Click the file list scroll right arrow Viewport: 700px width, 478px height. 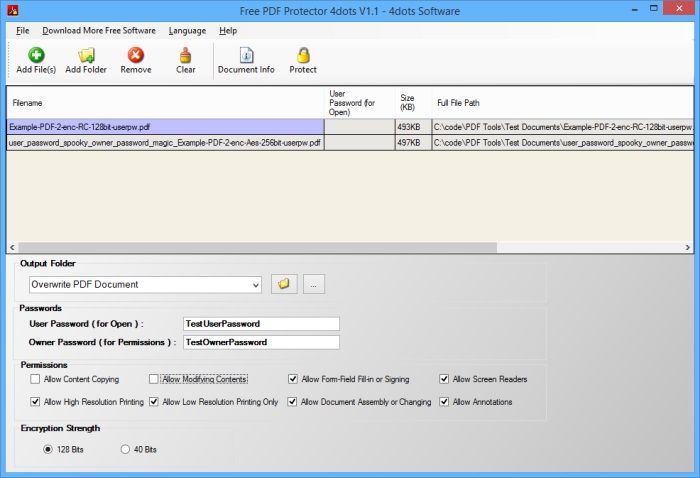pos(688,247)
